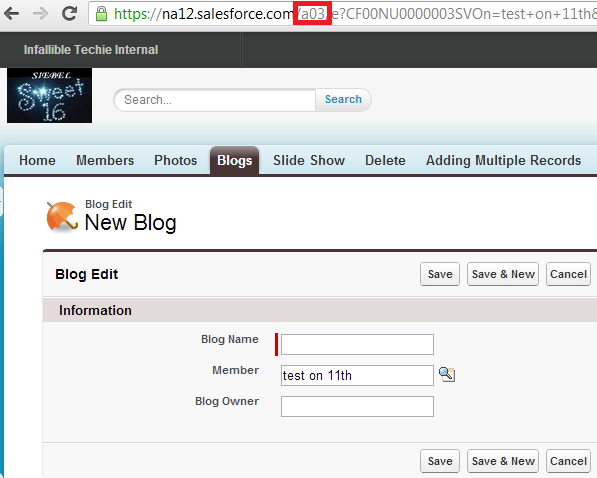The width and height of the screenshot is (597, 478).
Task: Switch to the Photos tab
Action: (x=176, y=160)
